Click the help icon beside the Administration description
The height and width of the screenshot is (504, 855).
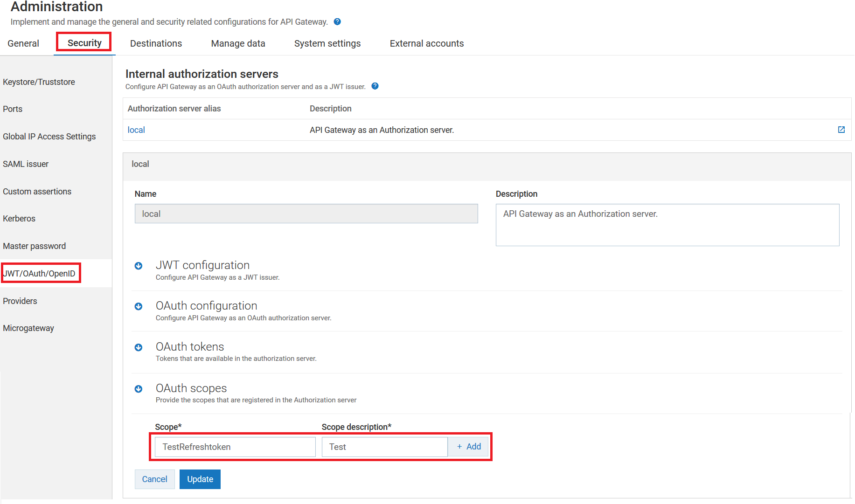click(337, 21)
